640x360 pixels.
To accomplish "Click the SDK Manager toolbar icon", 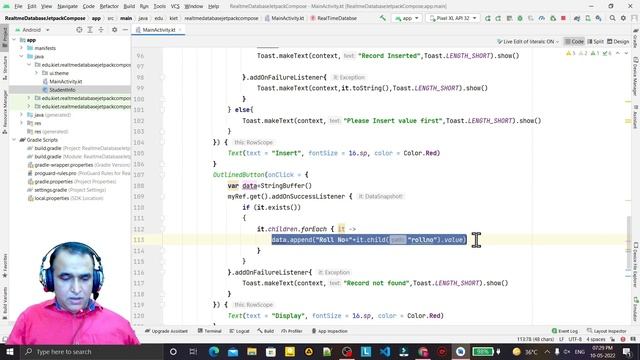I will click(598, 18).
